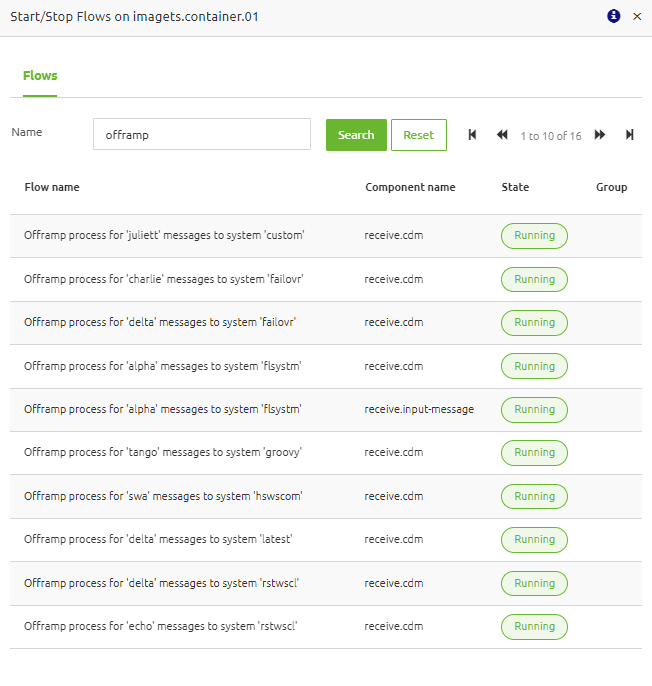652x686 pixels.
Task: Toggle Running state for 'charlie' to 'failovr' flow
Action: click(534, 280)
